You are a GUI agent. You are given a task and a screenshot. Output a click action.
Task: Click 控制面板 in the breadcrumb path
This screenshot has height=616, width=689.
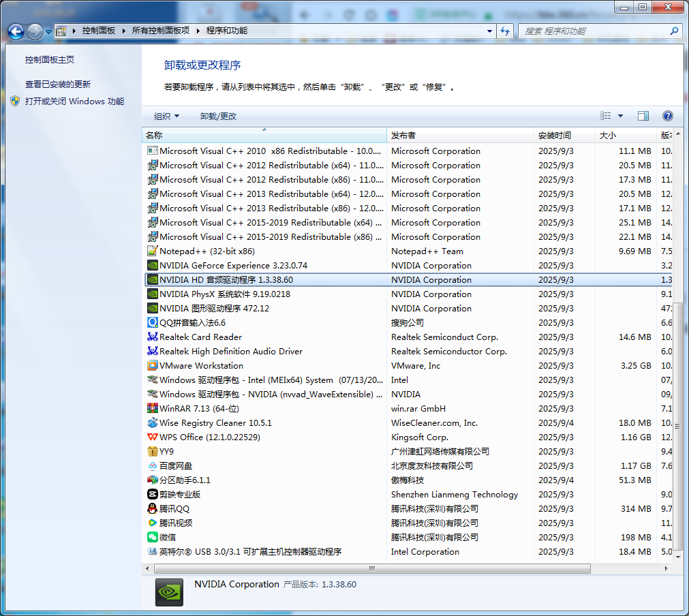tap(98, 31)
